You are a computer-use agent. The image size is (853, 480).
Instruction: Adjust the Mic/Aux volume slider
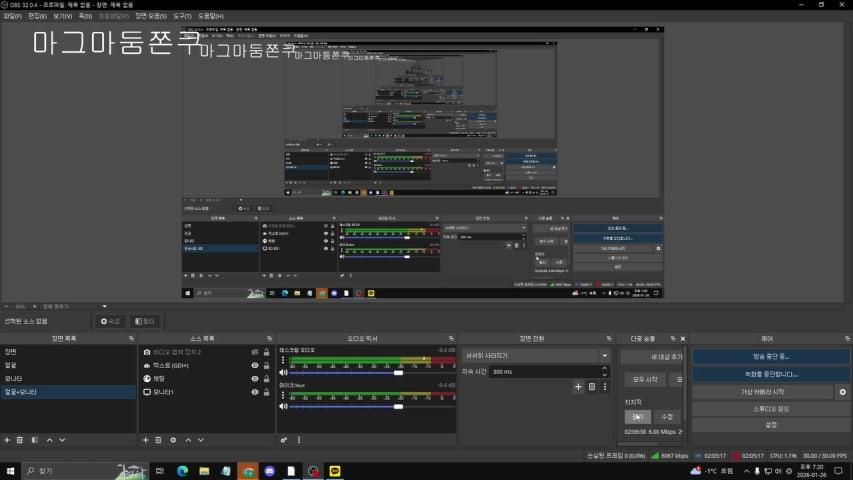399,407
